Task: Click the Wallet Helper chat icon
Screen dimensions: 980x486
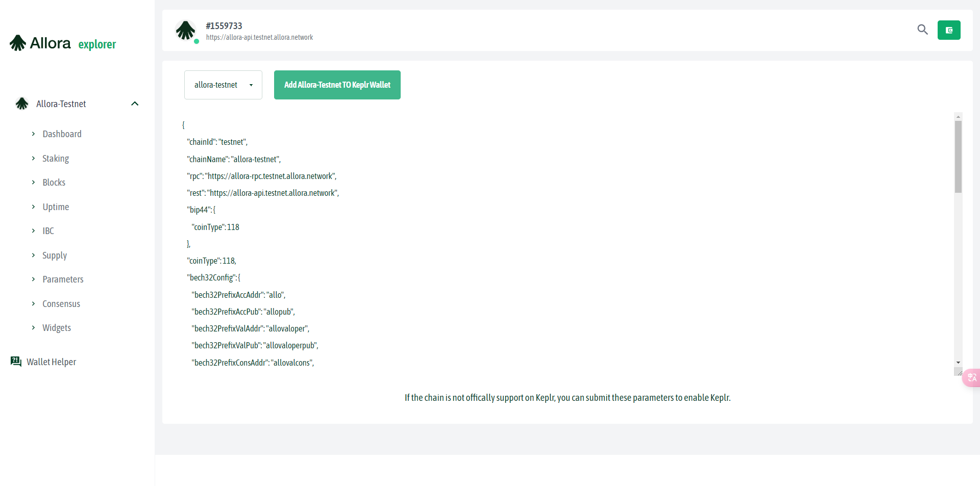Action: point(16,362)
